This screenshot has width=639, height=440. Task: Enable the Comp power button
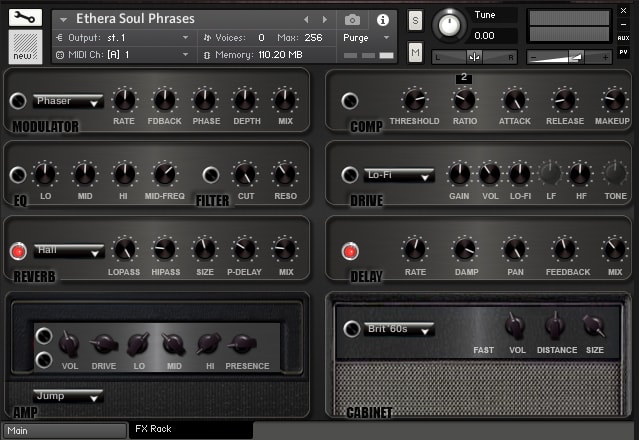click(350, 101)
